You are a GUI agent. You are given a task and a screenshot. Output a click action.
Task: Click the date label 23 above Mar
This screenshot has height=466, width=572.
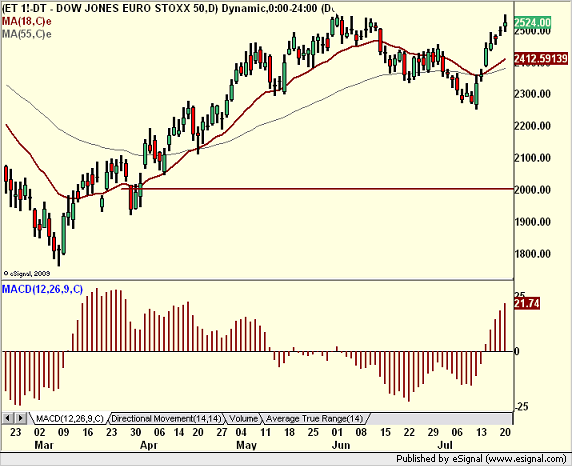[15, 432]
